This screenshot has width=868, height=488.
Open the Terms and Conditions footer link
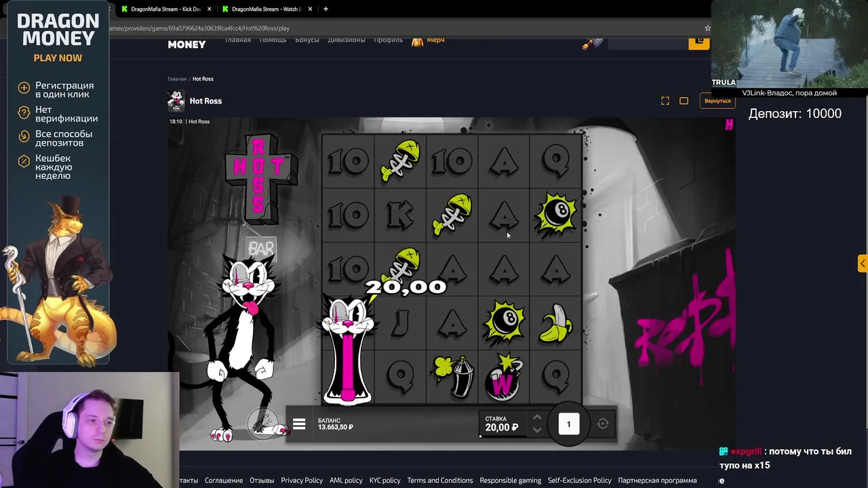click(x=440, y=481)
